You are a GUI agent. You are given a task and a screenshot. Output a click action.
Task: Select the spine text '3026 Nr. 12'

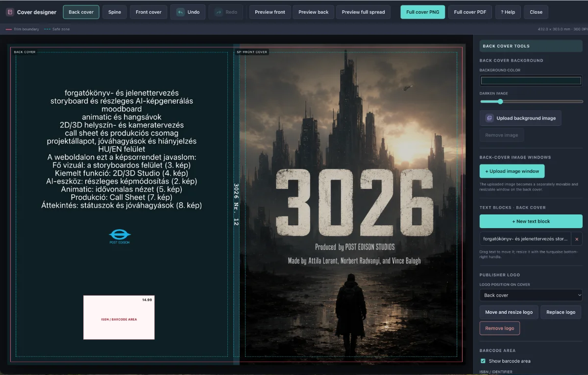click(236, 204)
